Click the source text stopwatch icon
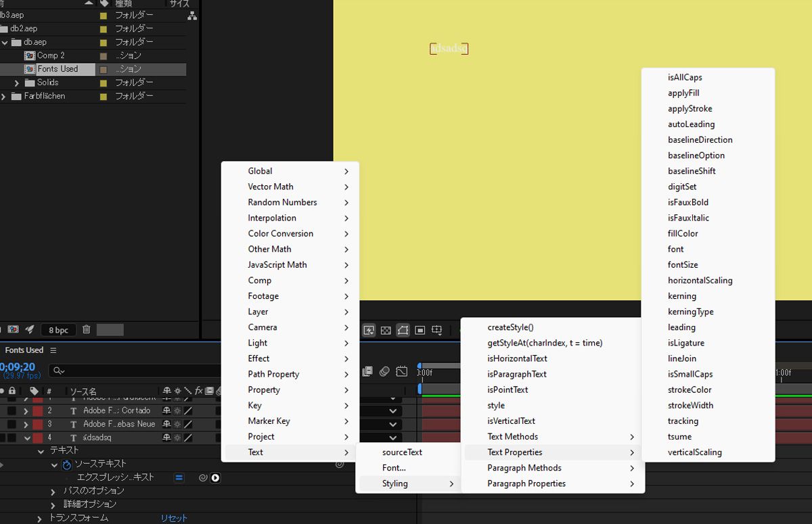 pos(66,465)
